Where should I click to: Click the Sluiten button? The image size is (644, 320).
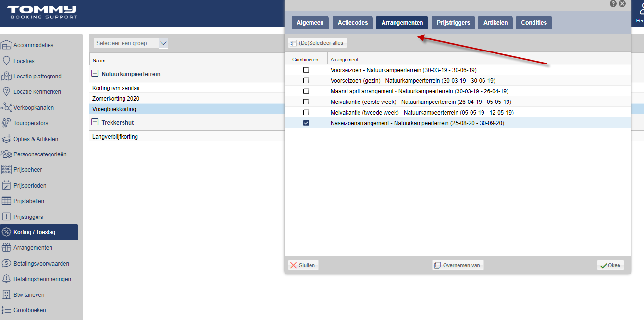(x=303, y=265)
